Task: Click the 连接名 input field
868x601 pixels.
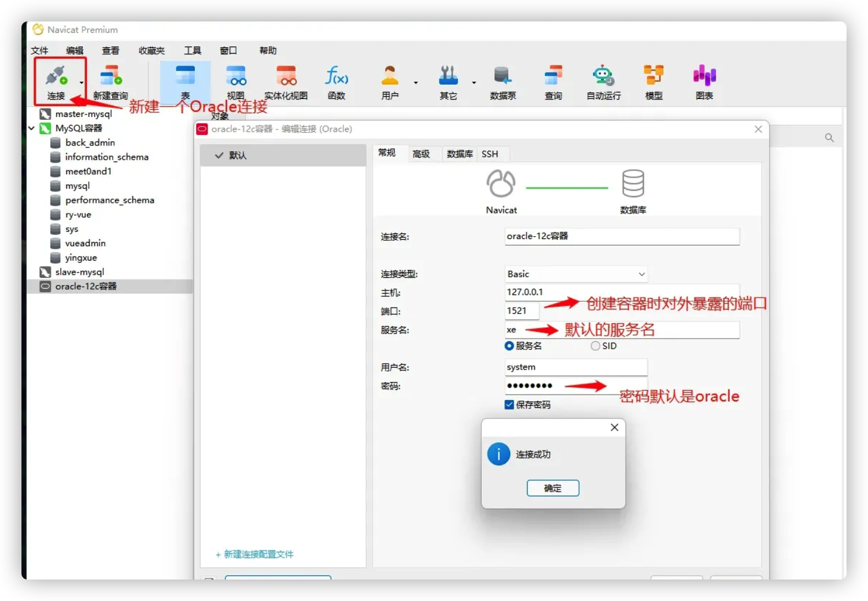Action: pyautogui.click(x=622, y=236)
